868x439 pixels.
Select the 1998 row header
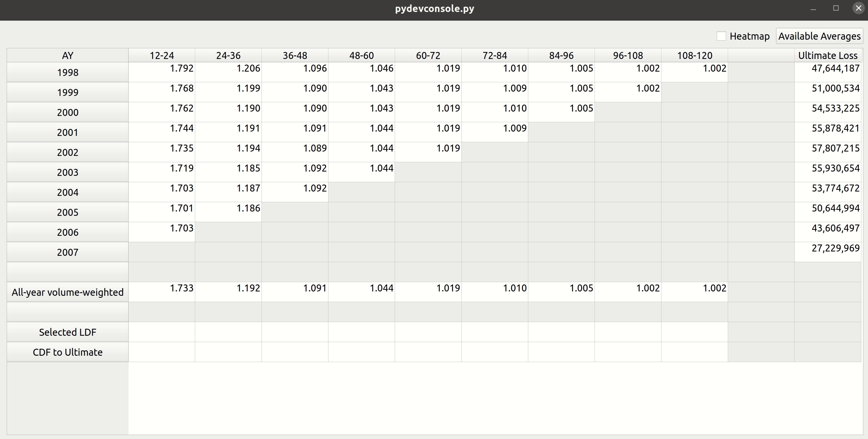coord(67,72)
